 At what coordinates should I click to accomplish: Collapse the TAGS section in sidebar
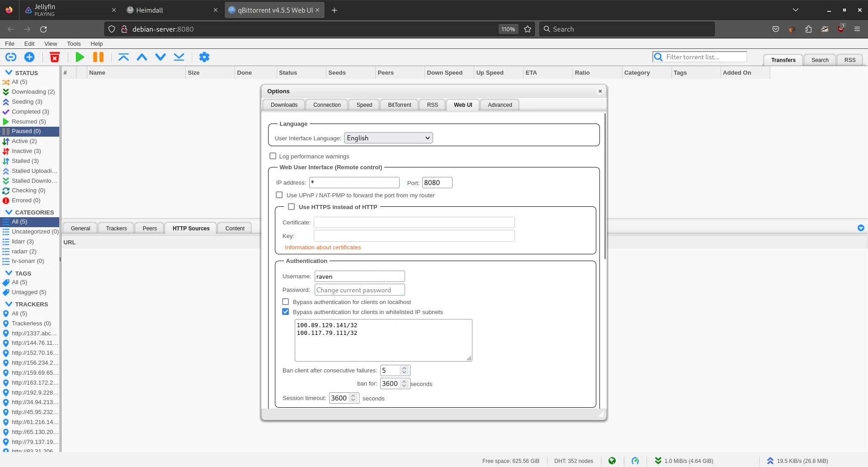tap(9, 273)
